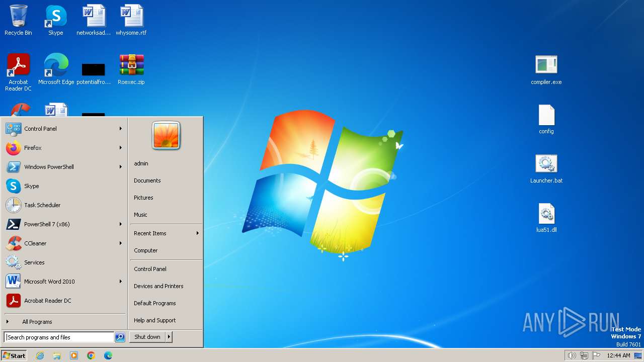644x362 pixels.
Task: Open Action Center flag tray icon
Action: pyautogui.click(x=596, y=355)
